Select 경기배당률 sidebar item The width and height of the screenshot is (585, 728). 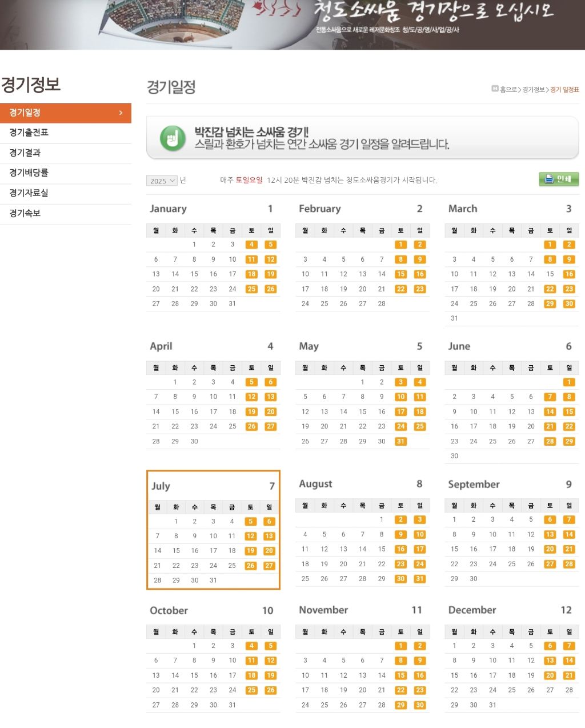(29, 173)
